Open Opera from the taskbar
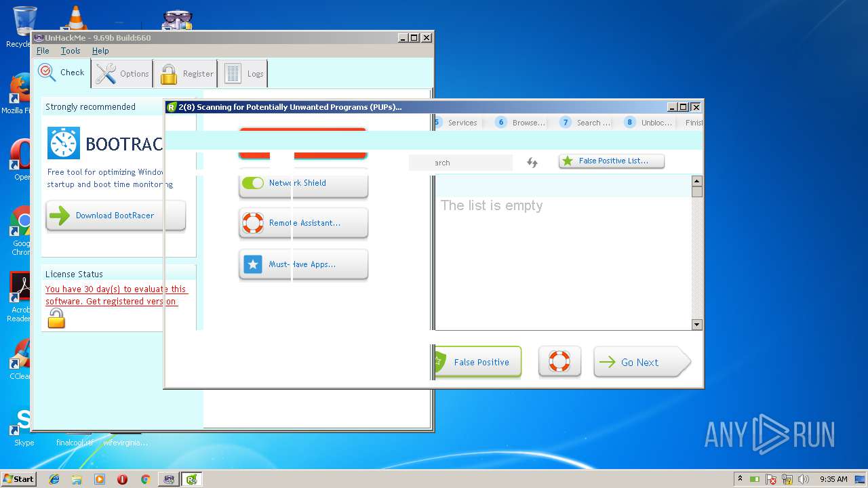This screenshot has width=868, height=488. click(122, 479)
